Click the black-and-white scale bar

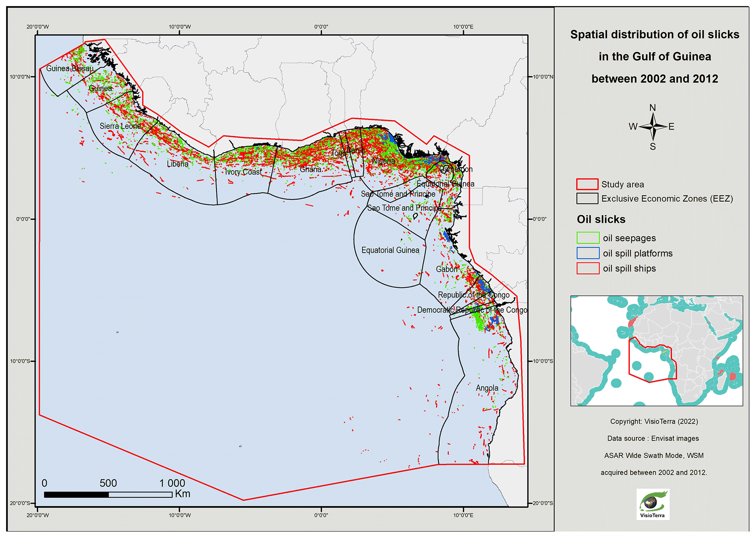pos(108,494)
